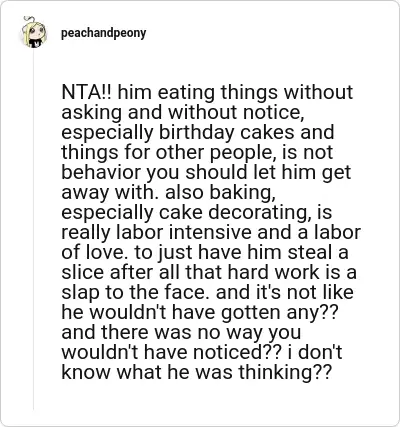The image size is (400, 427).
Task: Collapse the comment thread via vertical line
Action: tap(34, 230)
